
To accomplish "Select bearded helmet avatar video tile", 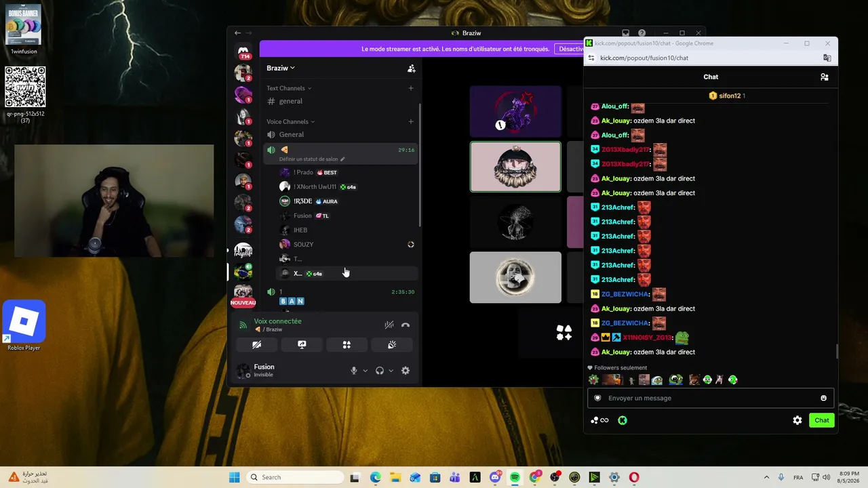I will point(515,167).
